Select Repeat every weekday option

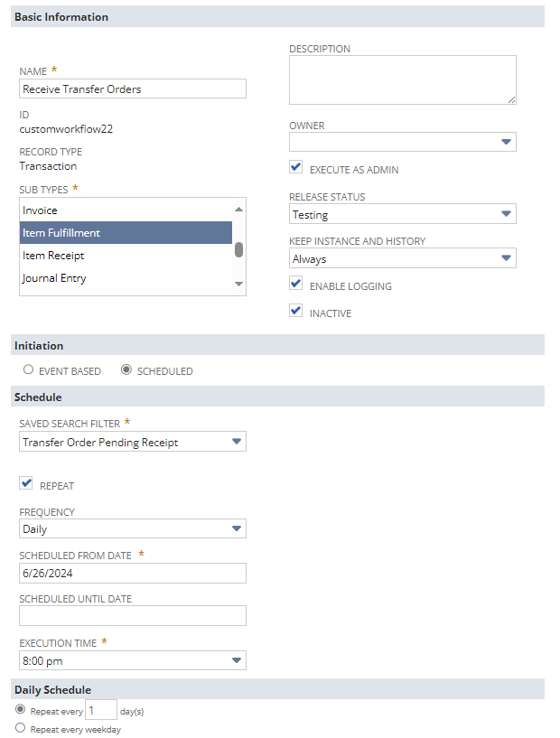tap(20, 728)
